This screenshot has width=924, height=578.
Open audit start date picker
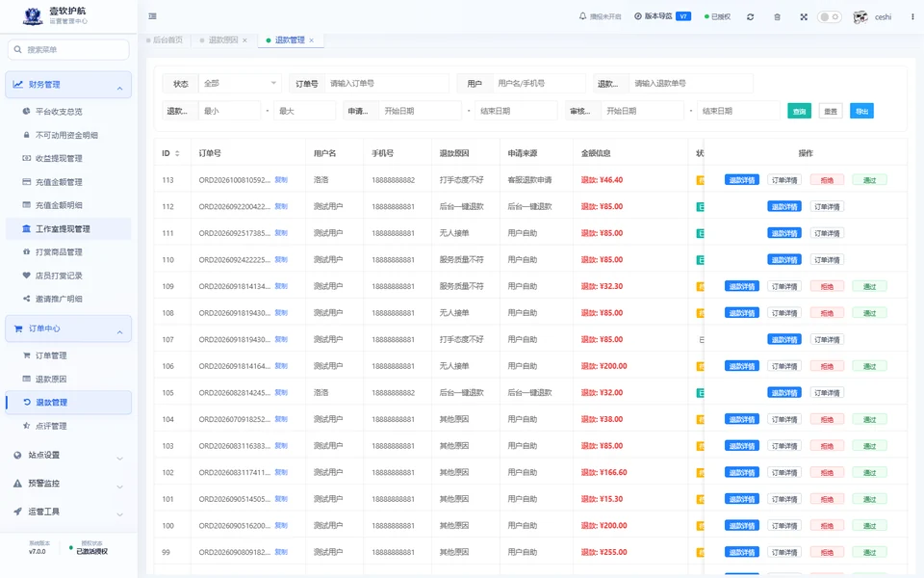point(642,111)
